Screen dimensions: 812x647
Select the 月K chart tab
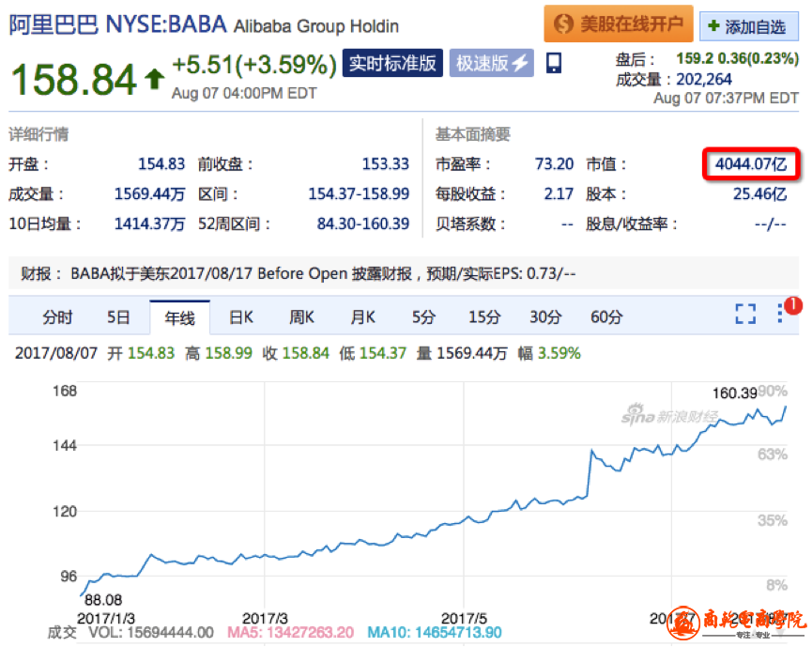click(x=362, y=317)
